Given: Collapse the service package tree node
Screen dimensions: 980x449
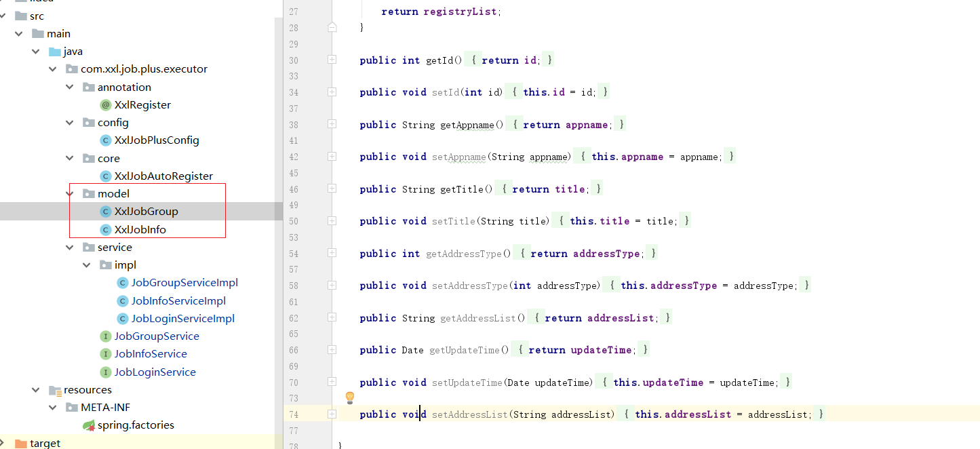Looking at the screenshot, I should point(70,248).
